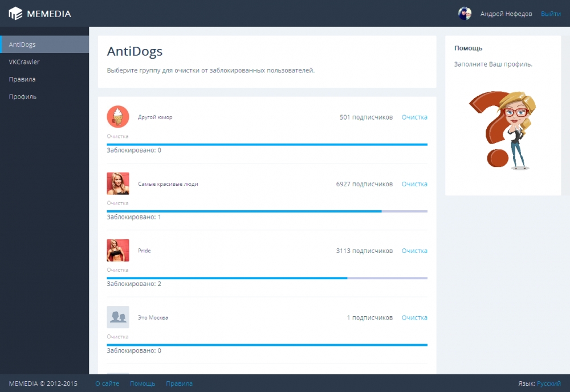Start Очистка for Pride group

point(414,251)
